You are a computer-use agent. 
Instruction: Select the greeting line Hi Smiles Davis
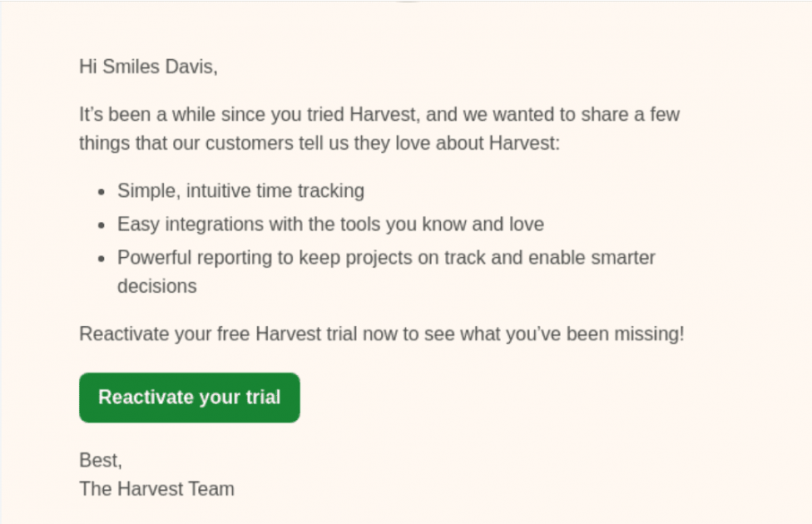[x=147, y=66]
